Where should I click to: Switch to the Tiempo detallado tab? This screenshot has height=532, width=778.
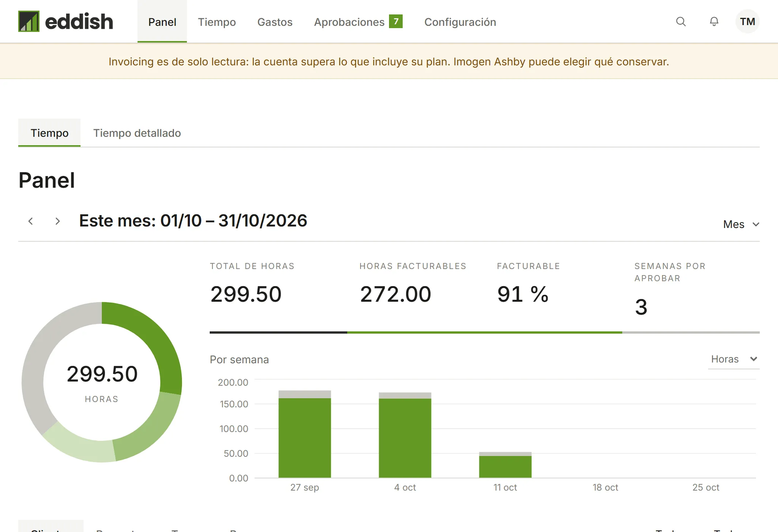137,133
